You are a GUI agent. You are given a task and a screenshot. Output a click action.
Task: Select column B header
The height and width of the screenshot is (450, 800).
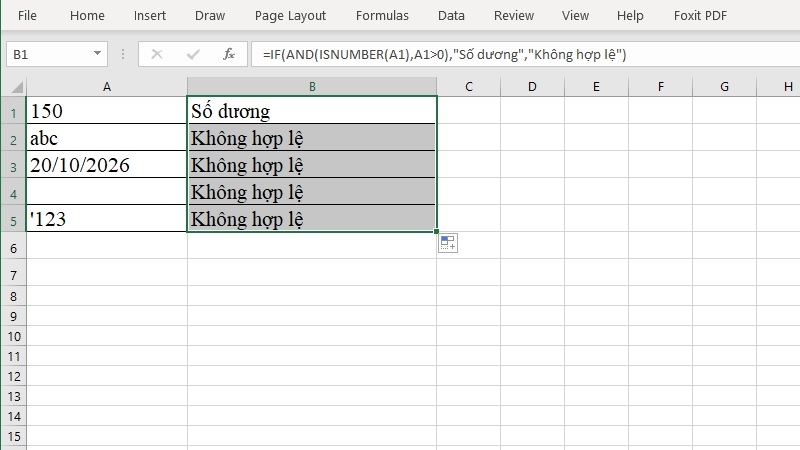point(312,87)
